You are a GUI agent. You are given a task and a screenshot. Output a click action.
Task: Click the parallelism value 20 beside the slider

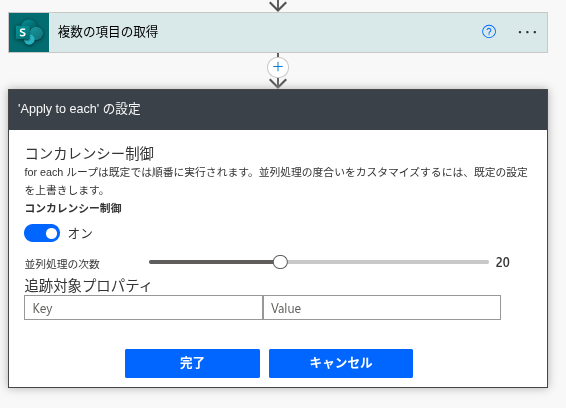coord(502,262)
